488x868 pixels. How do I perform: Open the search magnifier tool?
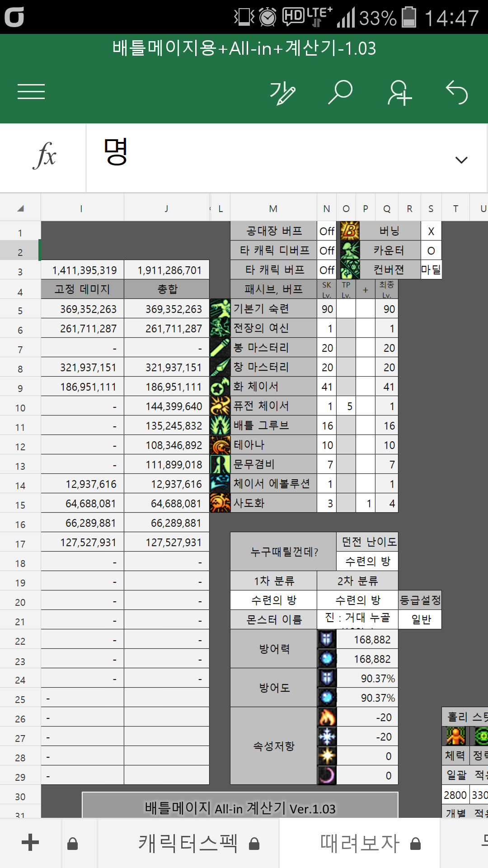340,92
